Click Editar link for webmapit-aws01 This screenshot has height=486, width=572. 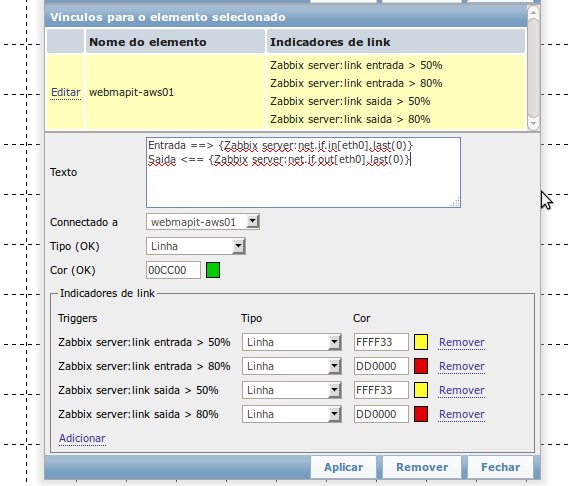tap(66, 92)
